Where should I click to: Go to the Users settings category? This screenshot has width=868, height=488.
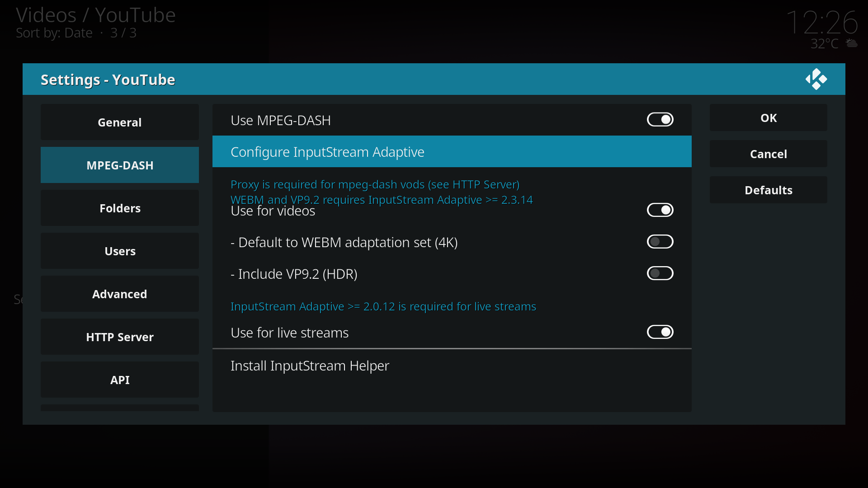coord(120,251)
